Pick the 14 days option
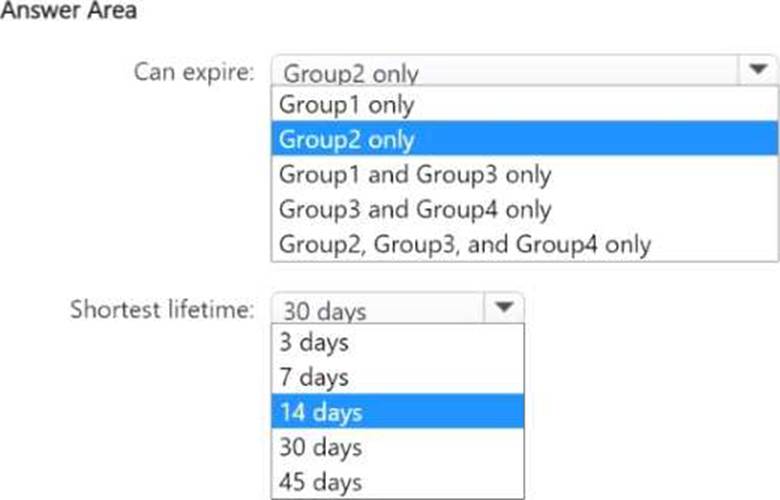 coord(397,411)
